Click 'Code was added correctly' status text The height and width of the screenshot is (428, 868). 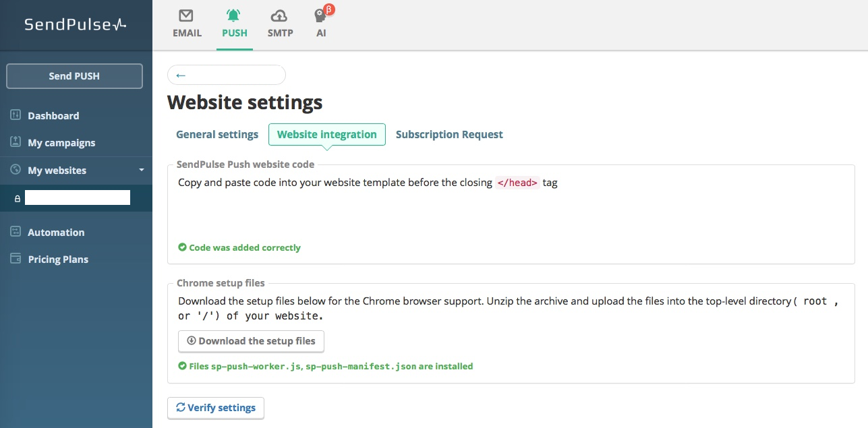[245, 247]
